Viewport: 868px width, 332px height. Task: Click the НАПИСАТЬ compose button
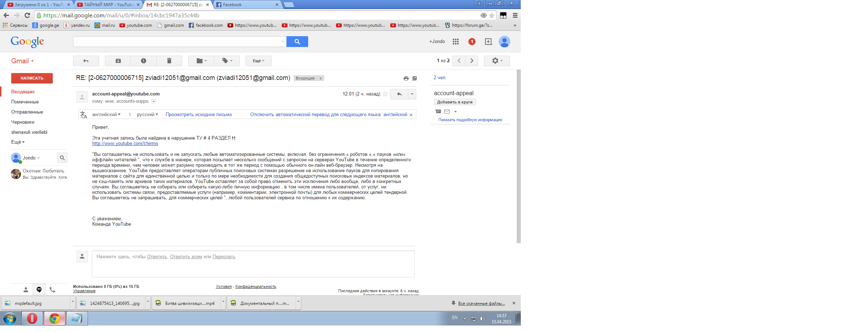click(x=32, y=78)
